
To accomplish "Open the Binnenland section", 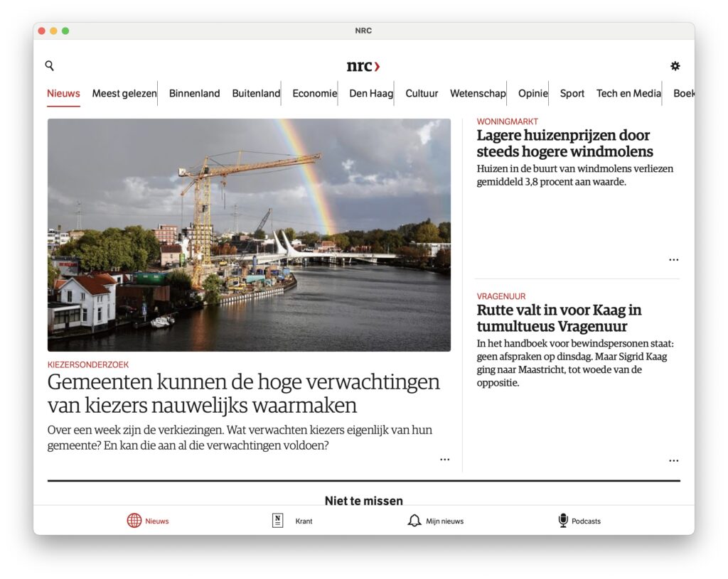I will tap(195, 93).
